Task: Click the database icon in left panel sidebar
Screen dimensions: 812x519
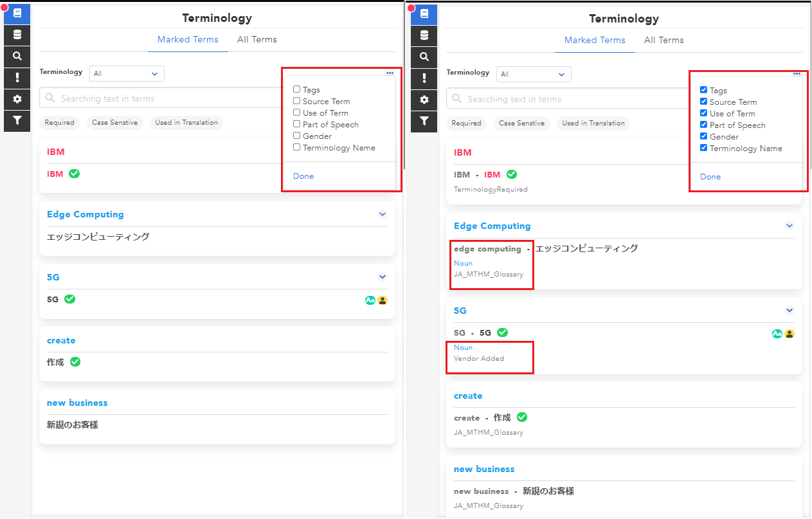Action: click(x=17, y=35)
